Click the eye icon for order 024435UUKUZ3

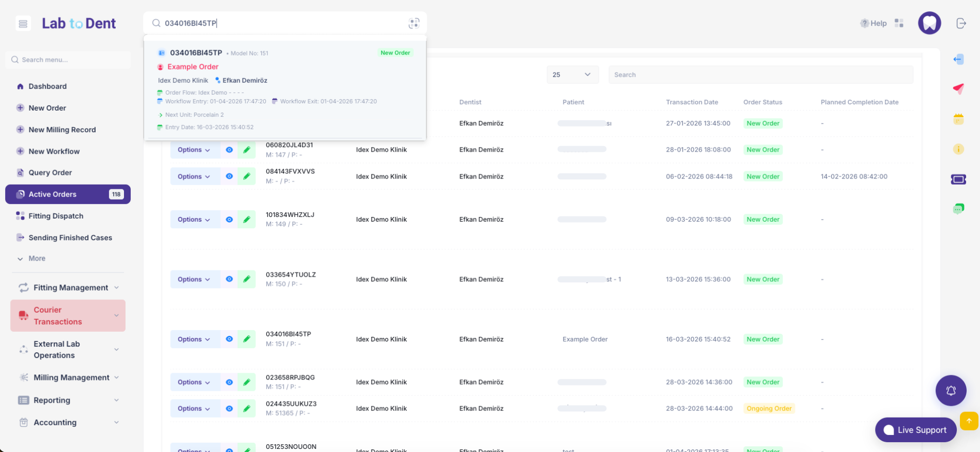(x=229, y=409)
